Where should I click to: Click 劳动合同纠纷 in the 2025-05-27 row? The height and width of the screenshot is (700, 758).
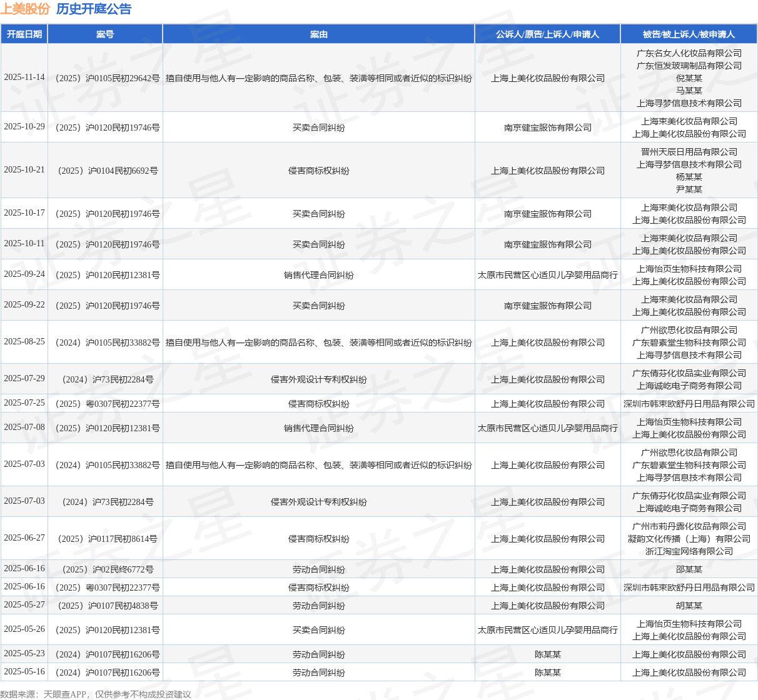click(319, 606)
